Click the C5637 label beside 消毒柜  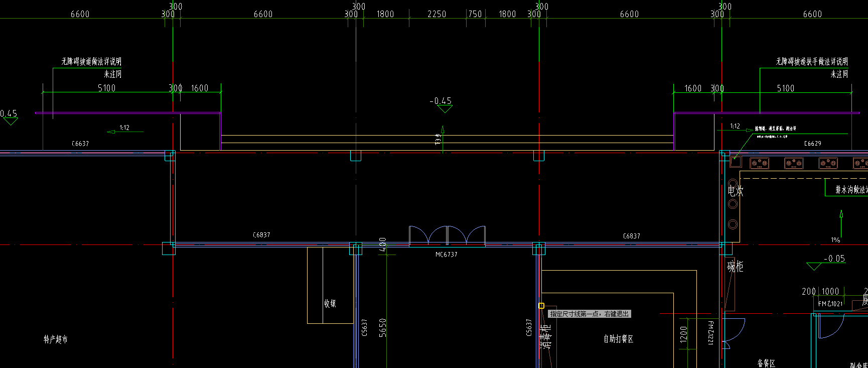point(529,327)
